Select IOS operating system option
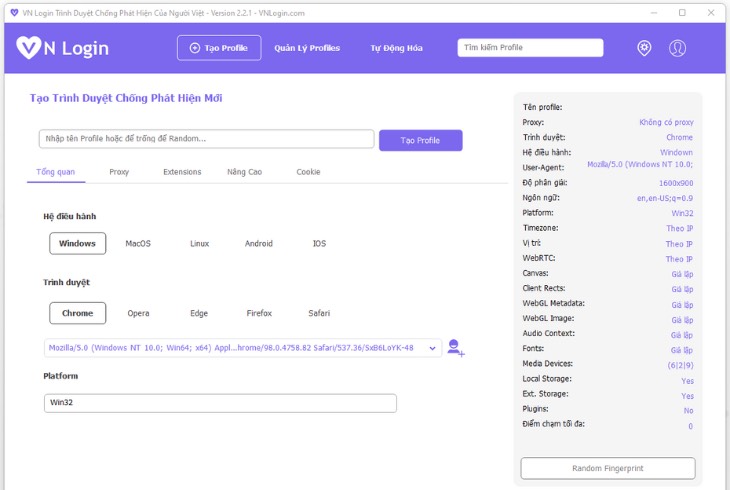The height and width of the screenshot is (490, 730). [x=319, y=244]
